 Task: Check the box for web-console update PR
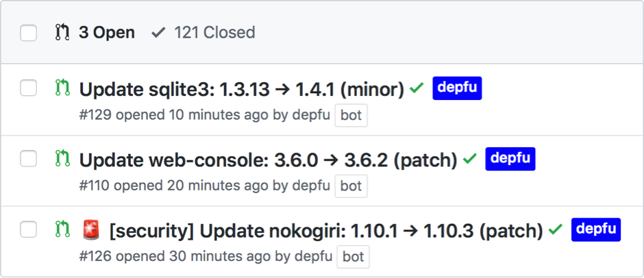tap(28, 159)
